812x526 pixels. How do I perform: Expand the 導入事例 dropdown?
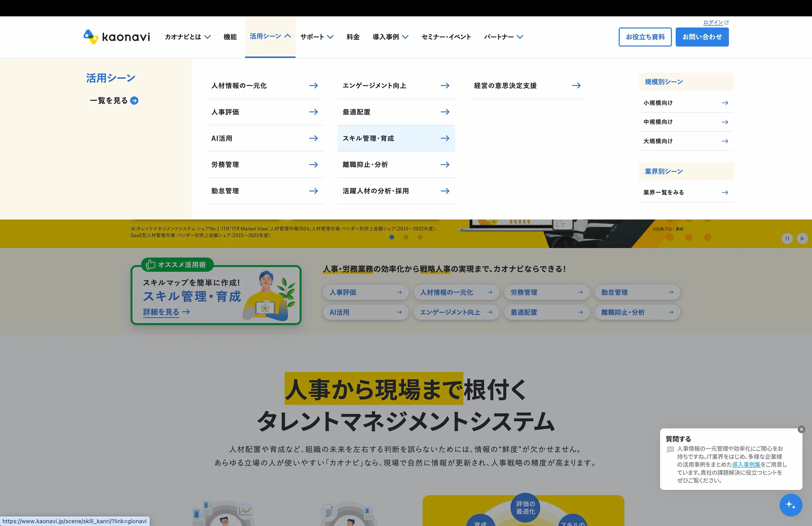(x=390, y=36)
